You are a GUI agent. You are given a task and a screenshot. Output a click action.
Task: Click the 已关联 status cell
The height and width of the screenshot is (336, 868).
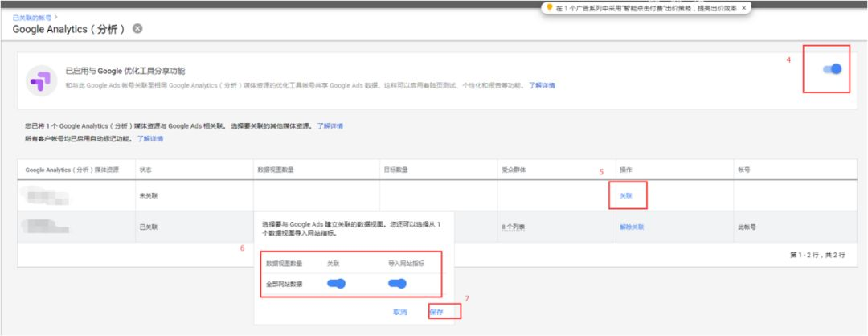tap(149, 227)
